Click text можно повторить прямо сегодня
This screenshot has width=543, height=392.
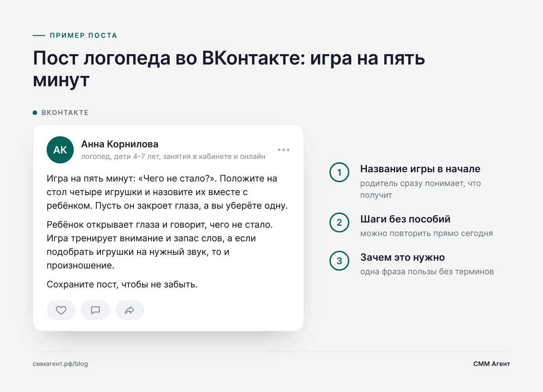click(x=426, y=234)
